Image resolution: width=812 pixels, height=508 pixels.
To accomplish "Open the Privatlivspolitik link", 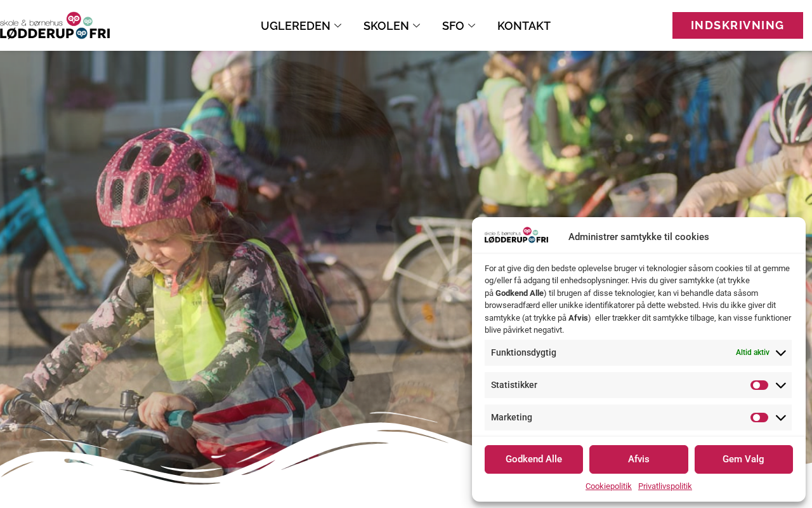I will pos(665,486).
